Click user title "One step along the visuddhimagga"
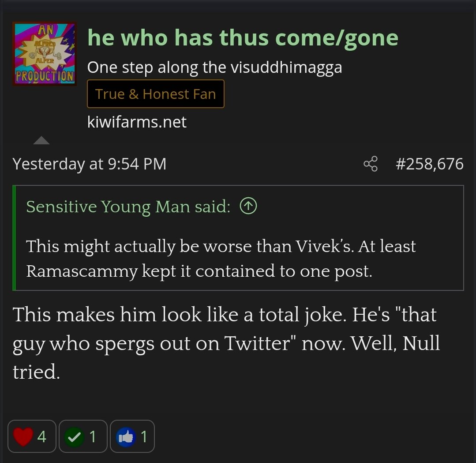The width and height of the screenshot is (476, 463). point(214,68)
